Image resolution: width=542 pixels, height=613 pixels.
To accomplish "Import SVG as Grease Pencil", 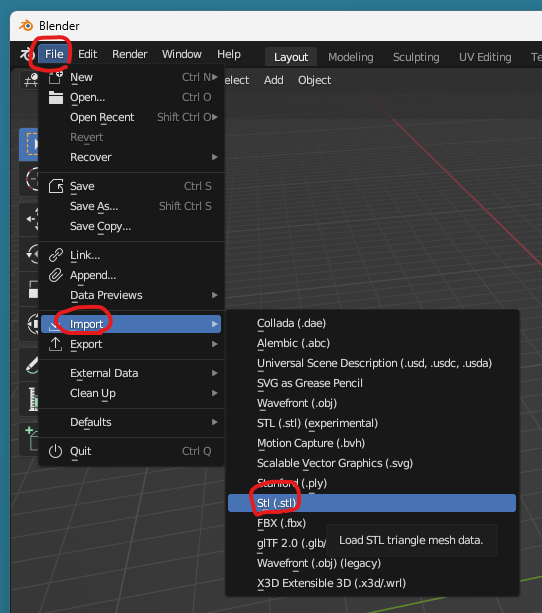I will [x=372, y=383].
